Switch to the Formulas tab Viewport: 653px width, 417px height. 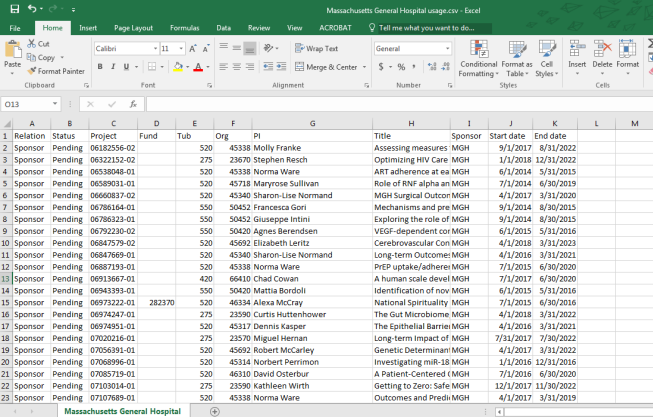coord(184,28)
